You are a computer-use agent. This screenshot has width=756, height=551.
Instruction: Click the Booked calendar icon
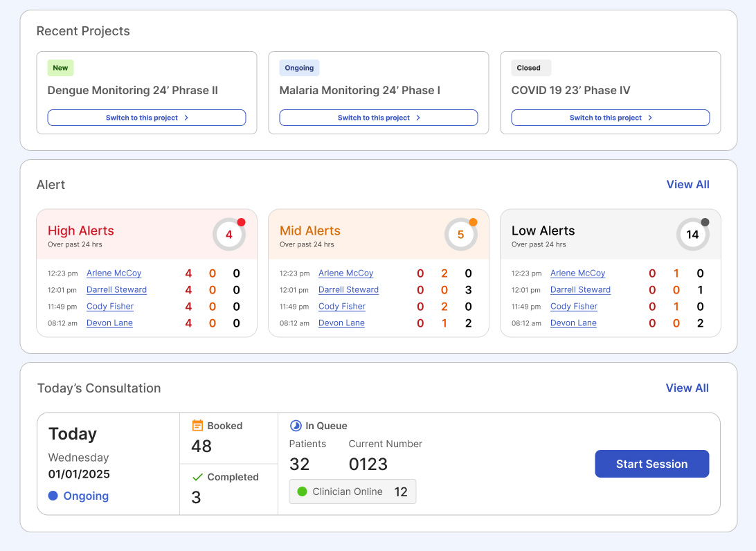pos(197,425)
